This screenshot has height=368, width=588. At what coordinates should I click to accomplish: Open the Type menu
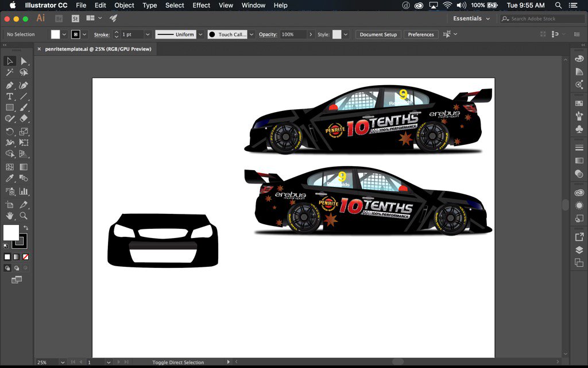click(x=150, y=5)
